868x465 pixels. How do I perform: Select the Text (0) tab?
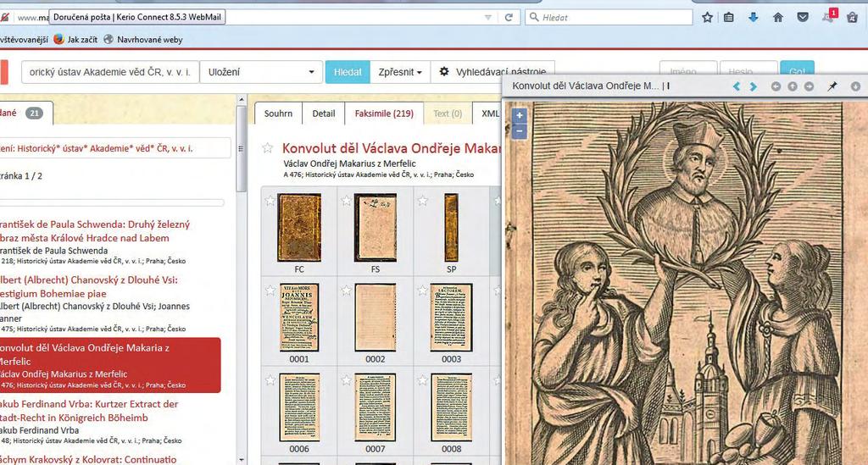click(x=448, y=113)
